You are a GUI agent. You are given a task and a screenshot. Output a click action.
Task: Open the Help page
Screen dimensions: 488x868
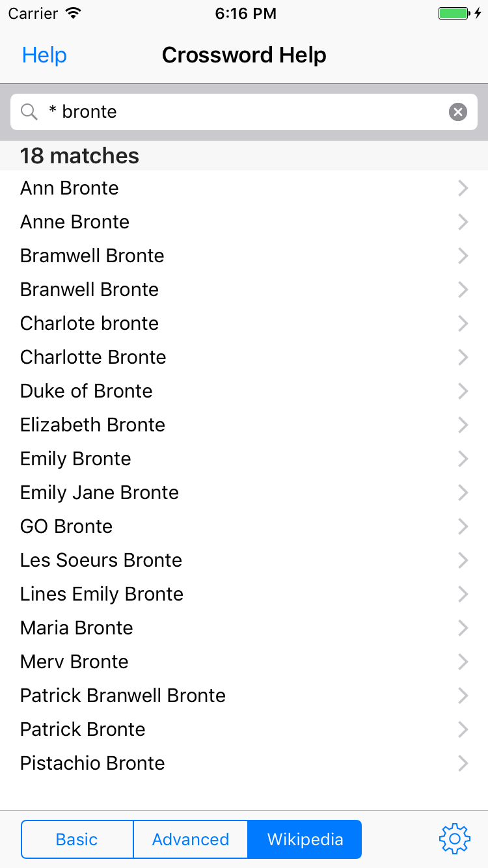tap(44, 55)
